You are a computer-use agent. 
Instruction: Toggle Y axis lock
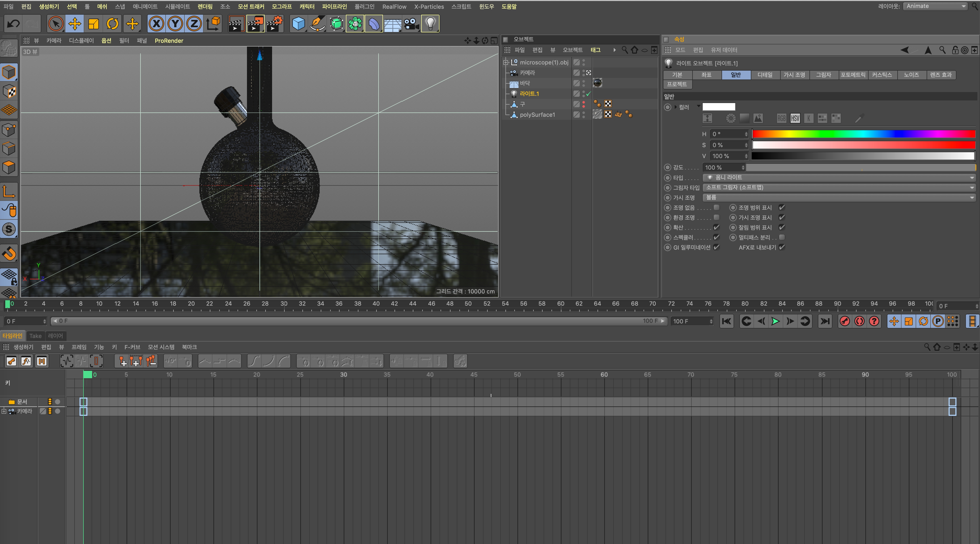point(175,24)
